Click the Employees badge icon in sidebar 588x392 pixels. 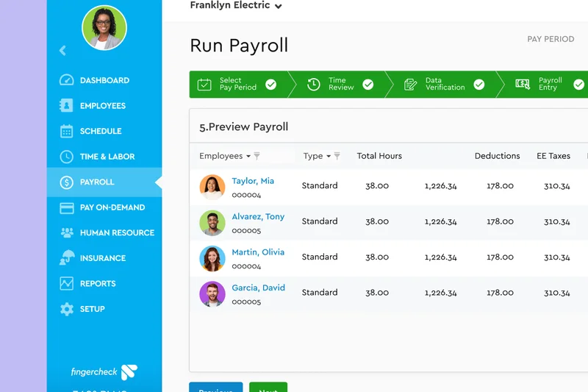tap(67, 106)
